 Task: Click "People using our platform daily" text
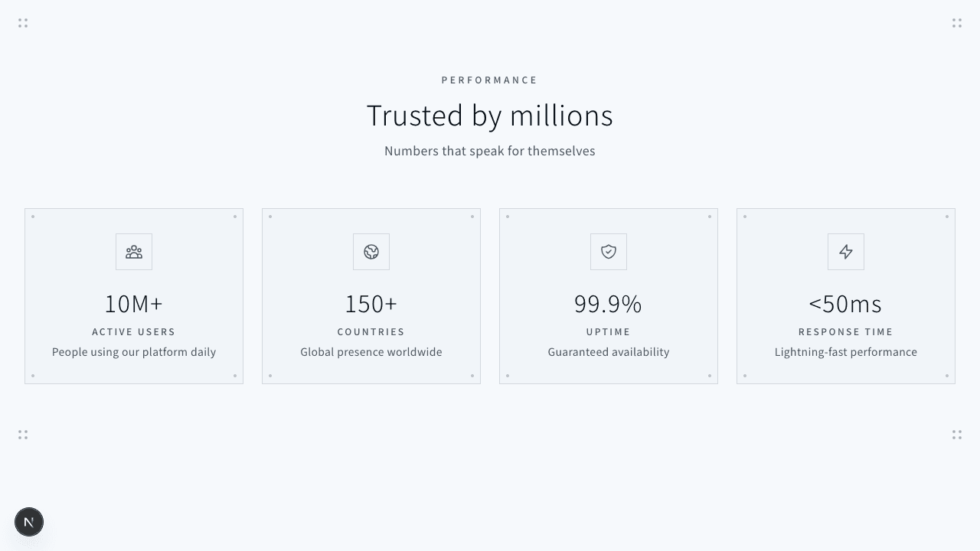(x=134, y=352)
